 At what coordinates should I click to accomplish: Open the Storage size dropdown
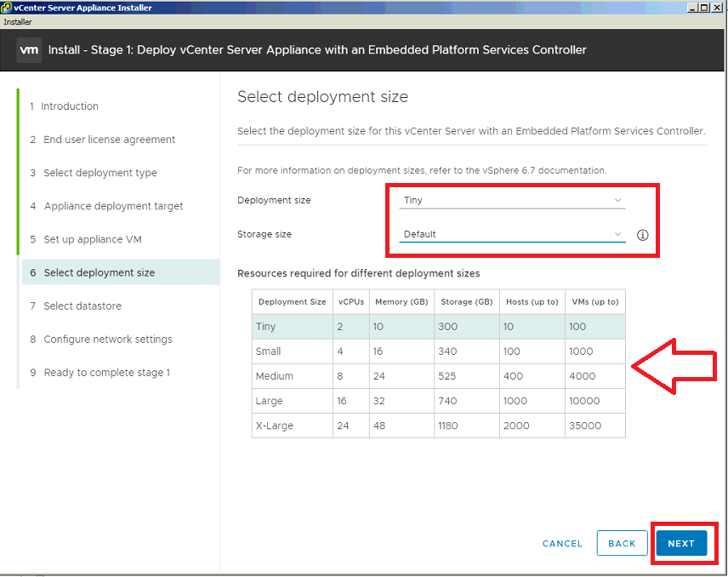(512, 234)
